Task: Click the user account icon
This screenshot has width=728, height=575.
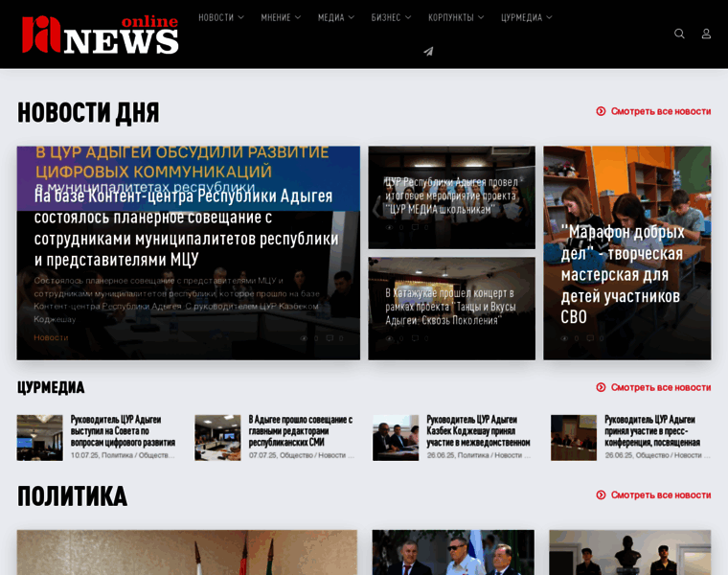Action: pyautogui.click(x=706, y=34)
